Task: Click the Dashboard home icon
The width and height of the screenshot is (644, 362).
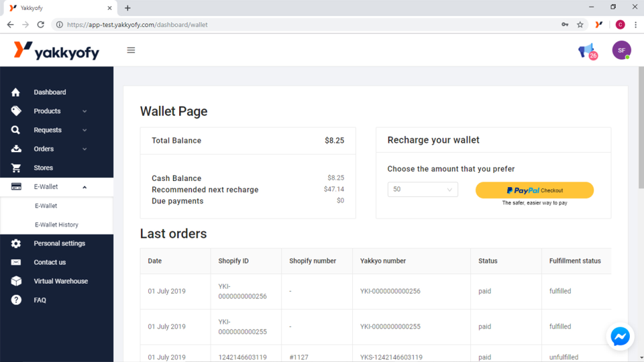Action: tap(16, 93)
